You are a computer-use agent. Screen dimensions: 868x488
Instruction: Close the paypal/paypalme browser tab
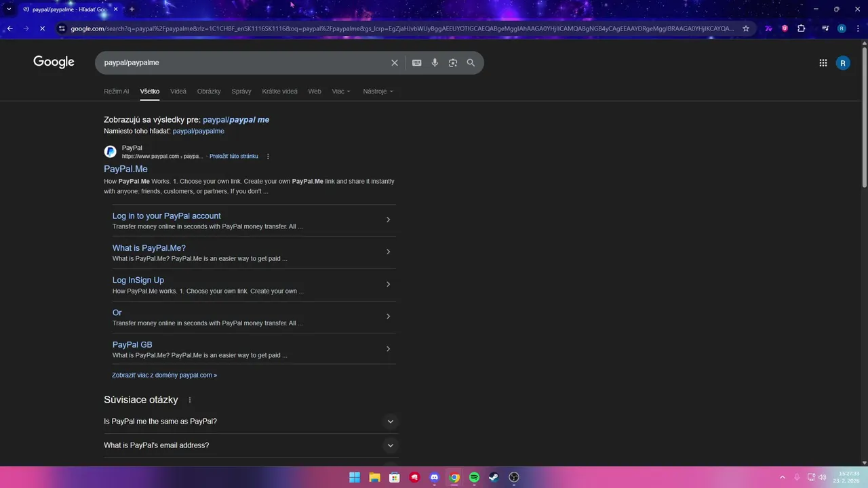116,9
